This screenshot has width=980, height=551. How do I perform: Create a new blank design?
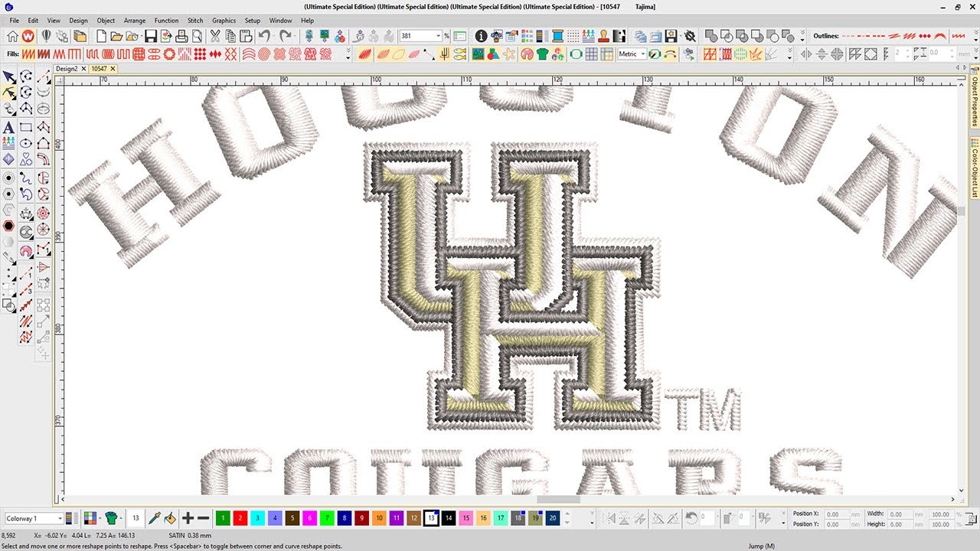pyautogui.click(x=100, y=36)
